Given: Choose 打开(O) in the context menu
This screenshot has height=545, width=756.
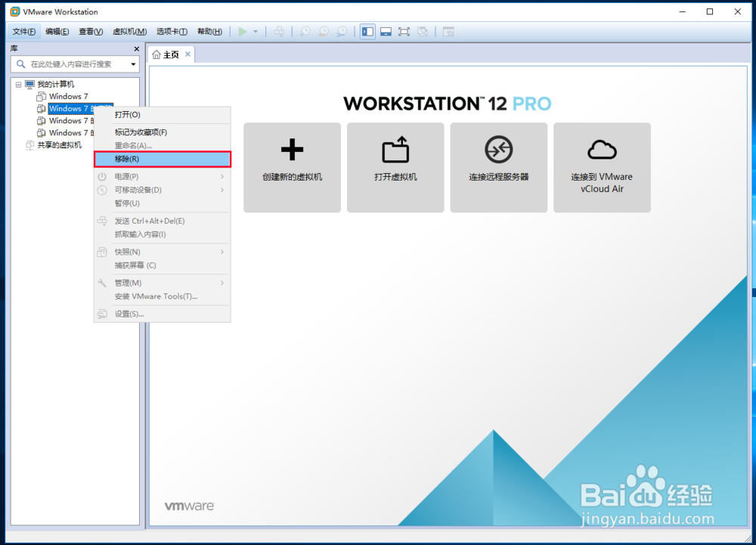Looking at the screenshot, I should click(162, 115).
